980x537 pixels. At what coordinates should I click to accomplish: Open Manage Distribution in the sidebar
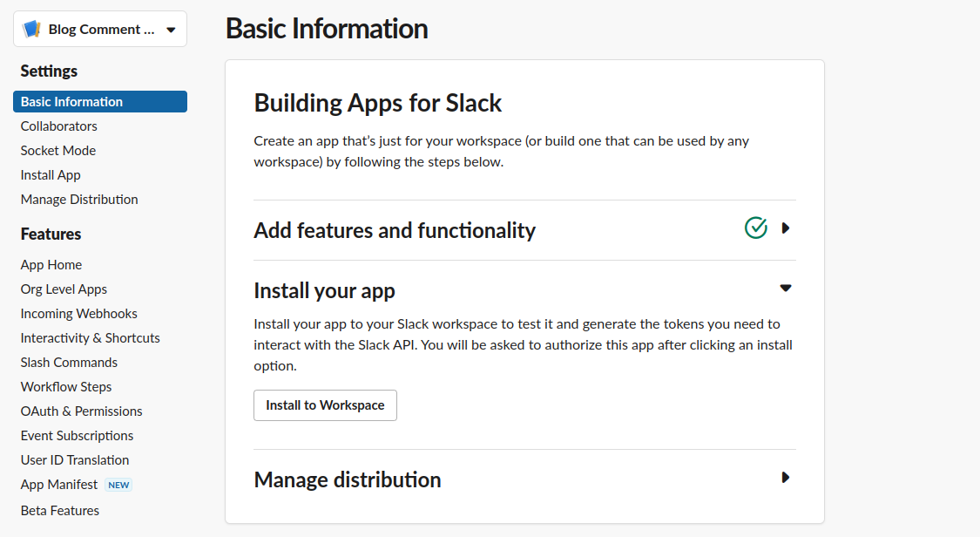[x=79, y=200]
